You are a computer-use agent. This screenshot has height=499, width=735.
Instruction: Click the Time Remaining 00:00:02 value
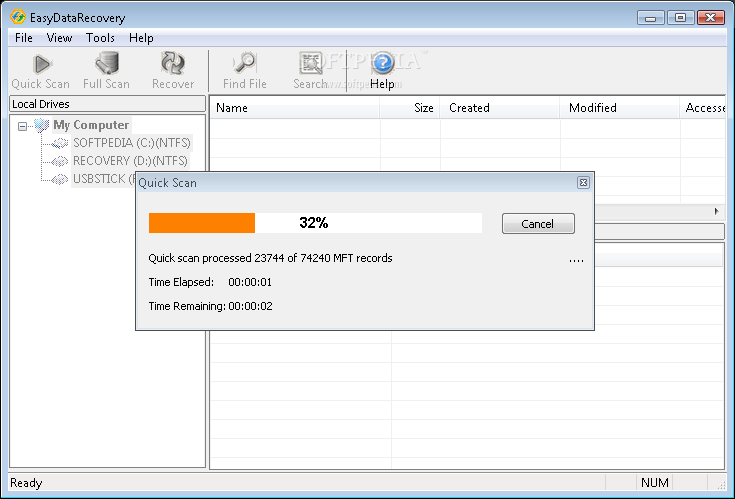pos(250,306)
